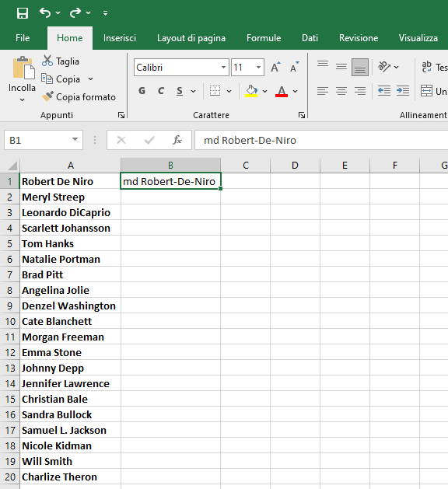Viewport: 448px width, 489px height.
Task: Open the Carattere dialog launcher
Action: click(x=302, y=115)
